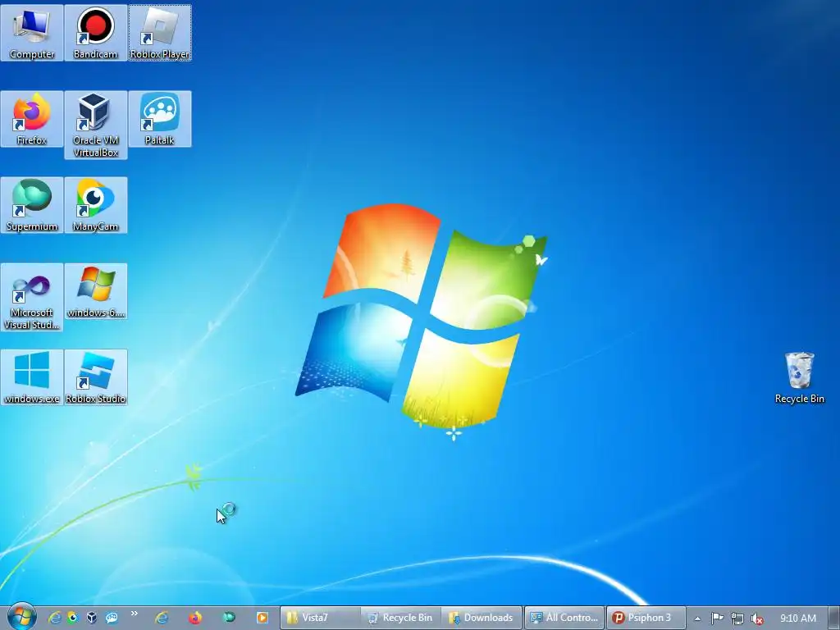Open the pinned Firefox taskbar icon
This screenshot has height=630, width=840.
pyautogui.click(x=195, y=618)
